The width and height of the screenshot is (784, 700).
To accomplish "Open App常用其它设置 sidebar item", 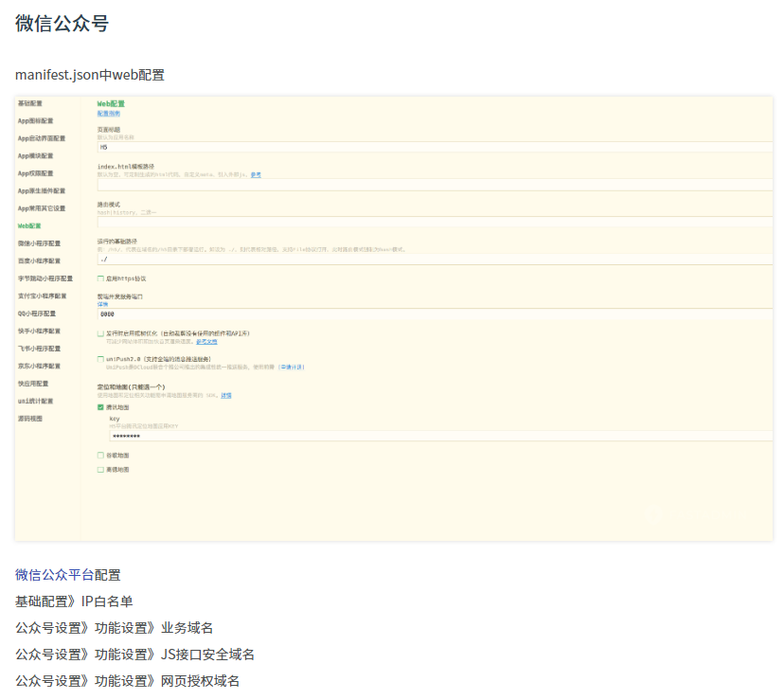I will [x=42, y=208].
